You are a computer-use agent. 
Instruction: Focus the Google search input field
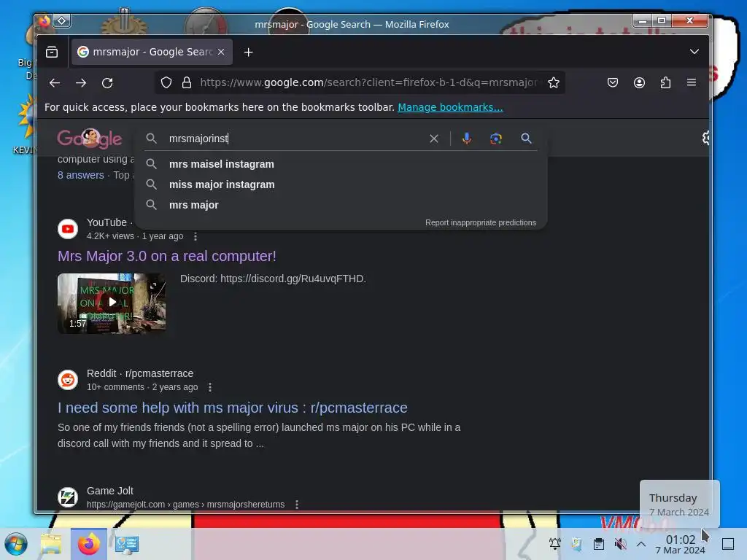click(295, 139)
